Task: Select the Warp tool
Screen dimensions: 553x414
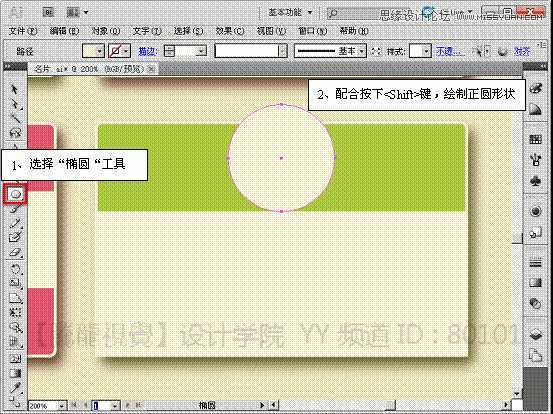Action: [15, 298]
